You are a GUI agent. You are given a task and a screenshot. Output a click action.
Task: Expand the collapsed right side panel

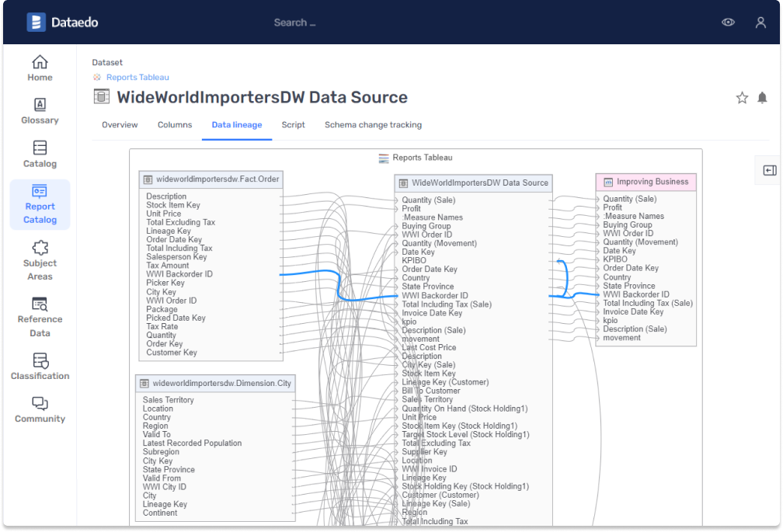point(769,170)
